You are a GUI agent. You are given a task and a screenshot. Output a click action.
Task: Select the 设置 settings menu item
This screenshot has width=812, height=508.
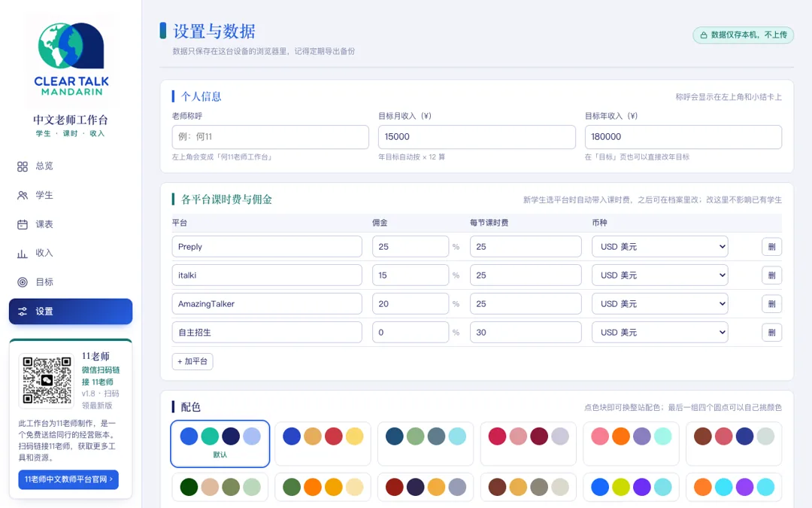pyautogui.click(x=71, y=312)
